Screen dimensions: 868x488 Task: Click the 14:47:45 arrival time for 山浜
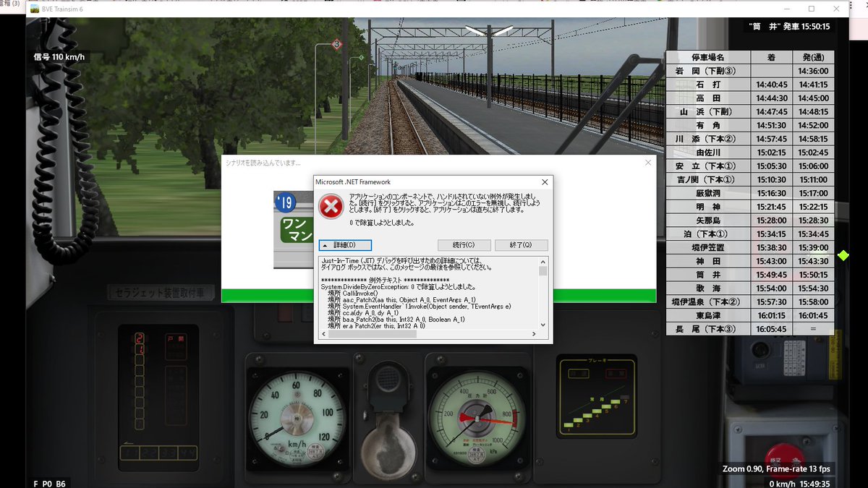(x=772, y=112)
